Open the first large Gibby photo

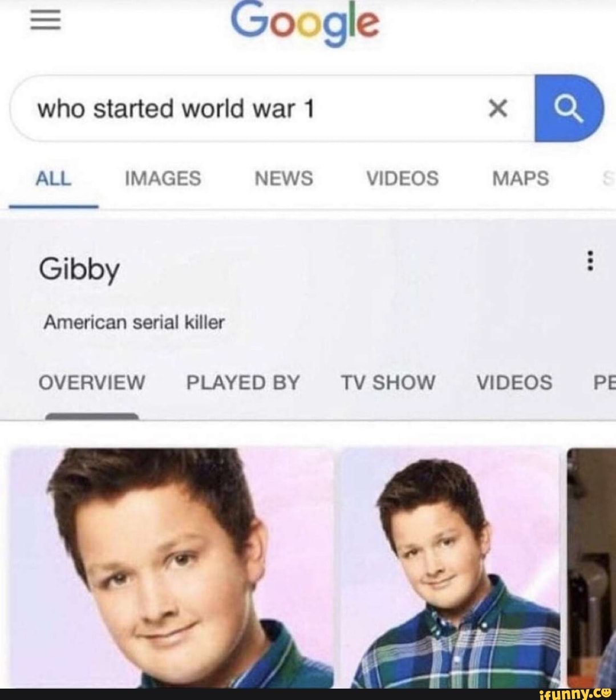tap(172, 568)
